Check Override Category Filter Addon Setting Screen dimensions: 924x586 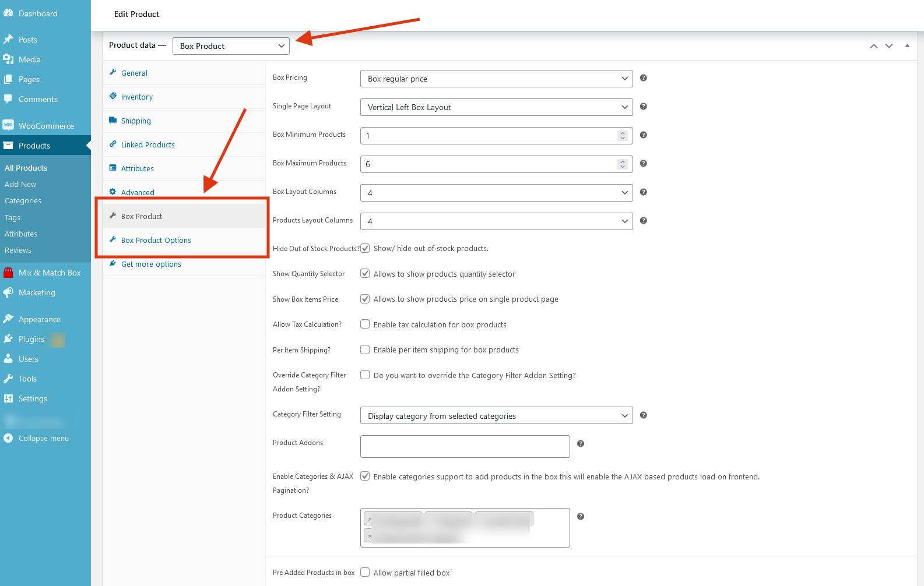tap(365, 375)
